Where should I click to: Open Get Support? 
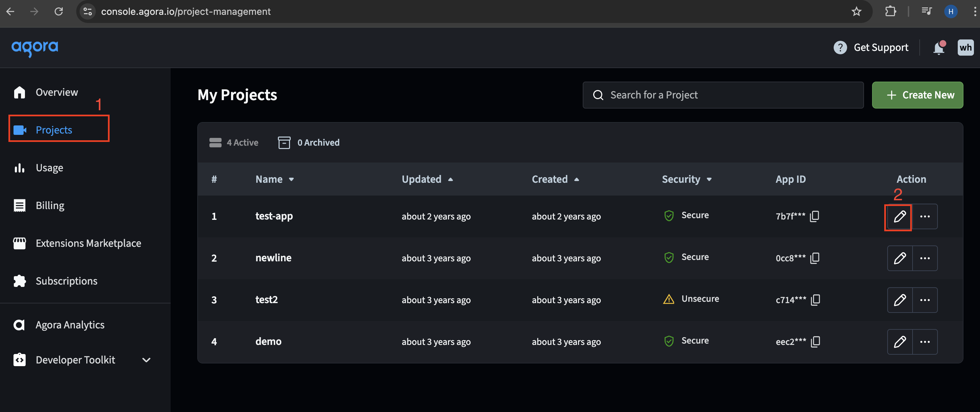click(x=881, y=47)
